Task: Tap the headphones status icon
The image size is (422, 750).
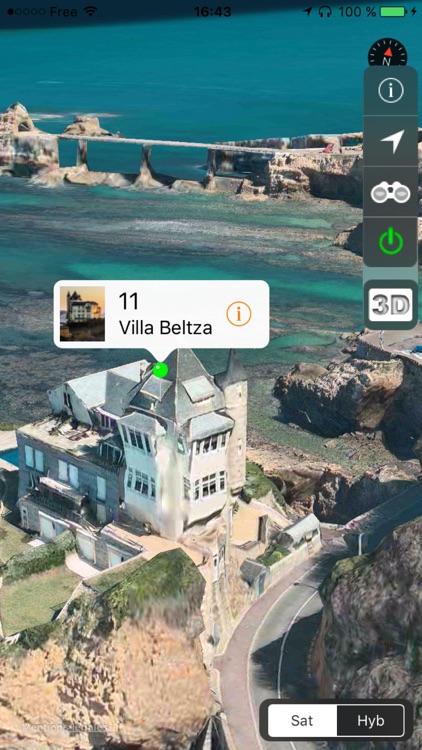Action: point(325,12)
